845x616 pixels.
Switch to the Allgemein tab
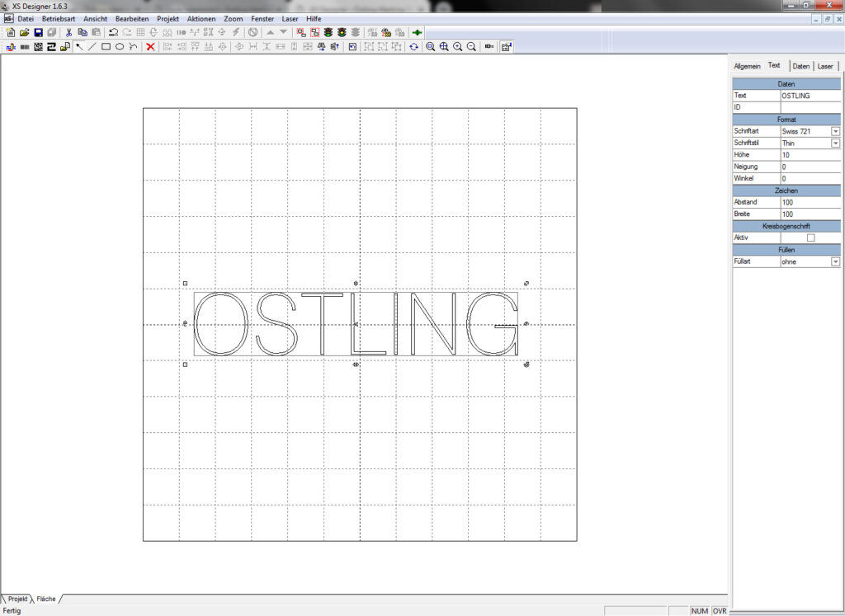pyautogui.click(x=747, y=66)
